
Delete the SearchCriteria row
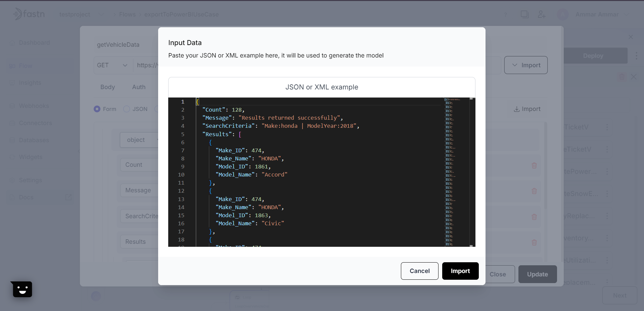534,217
